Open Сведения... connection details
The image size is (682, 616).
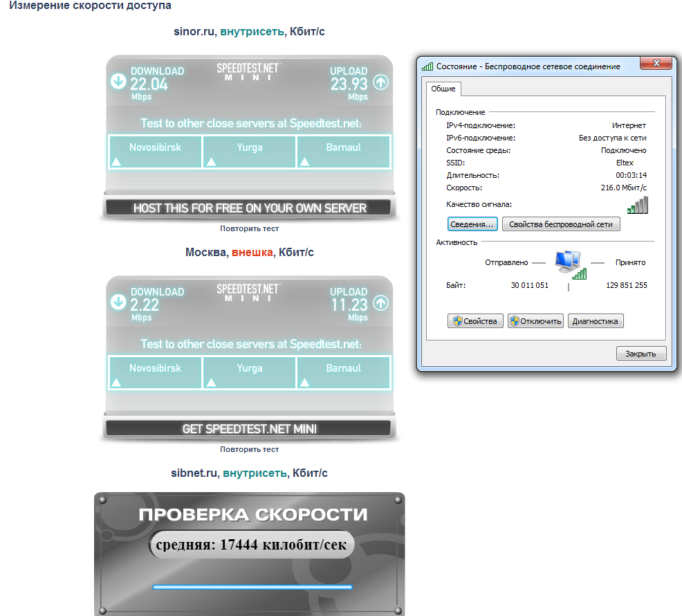[472, 224]
